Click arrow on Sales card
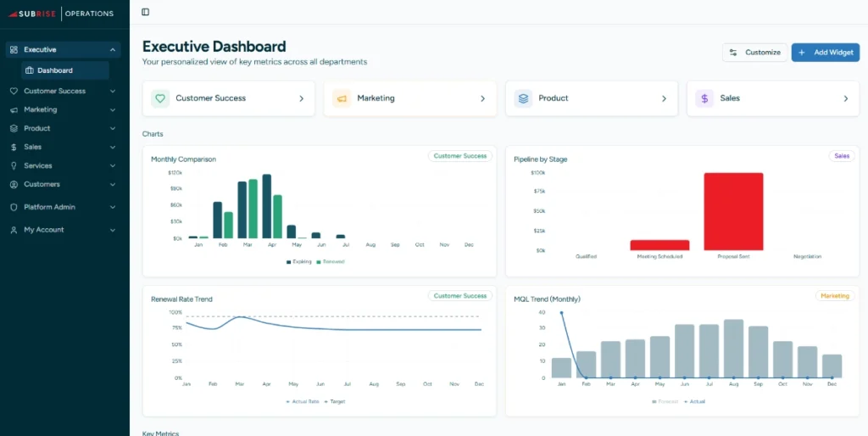 coord(846,98)
